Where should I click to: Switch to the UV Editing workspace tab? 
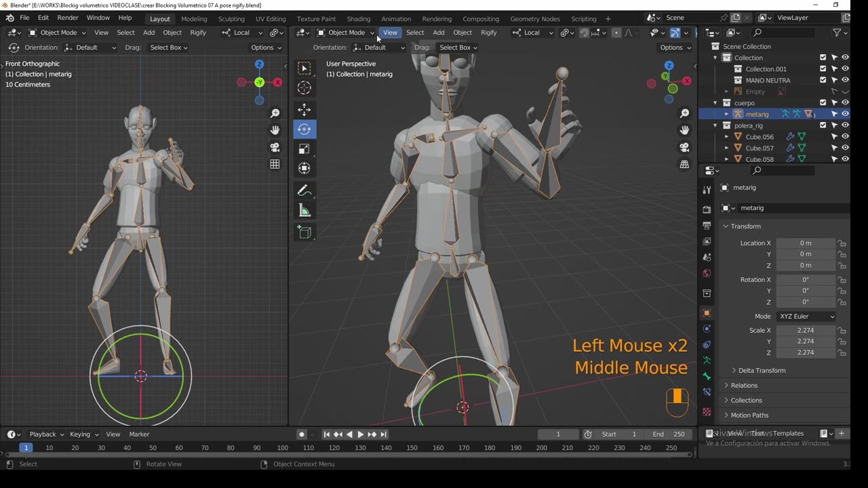pyautogui.click(x=271, y=19)
